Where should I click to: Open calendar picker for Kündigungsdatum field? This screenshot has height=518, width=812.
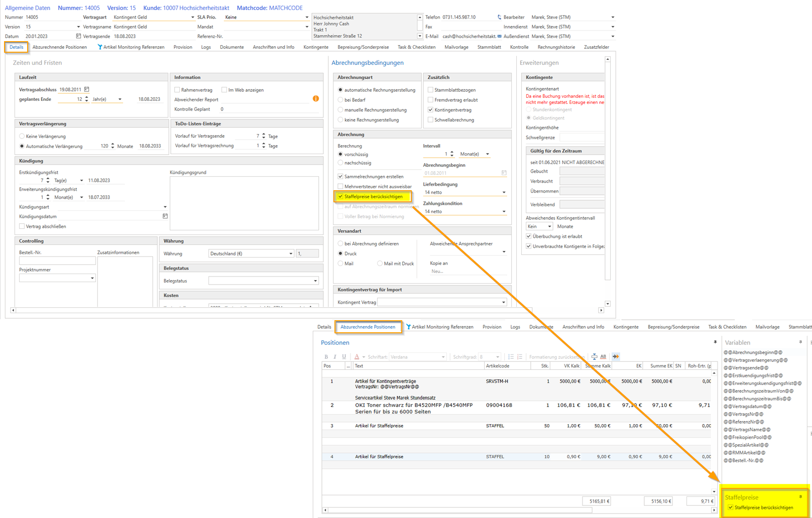click(165, 216)
